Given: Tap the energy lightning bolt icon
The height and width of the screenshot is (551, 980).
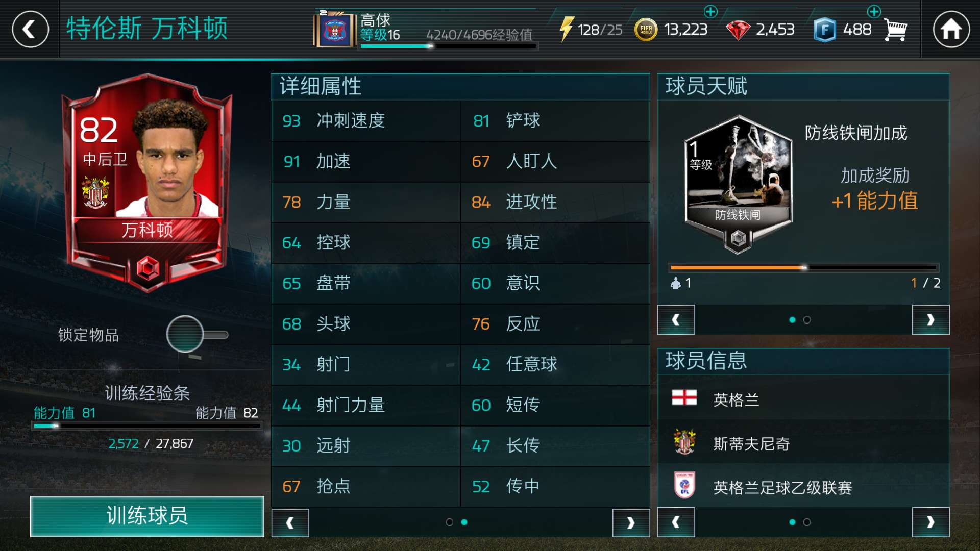Looking at the screenshot, I should point(566,29).
